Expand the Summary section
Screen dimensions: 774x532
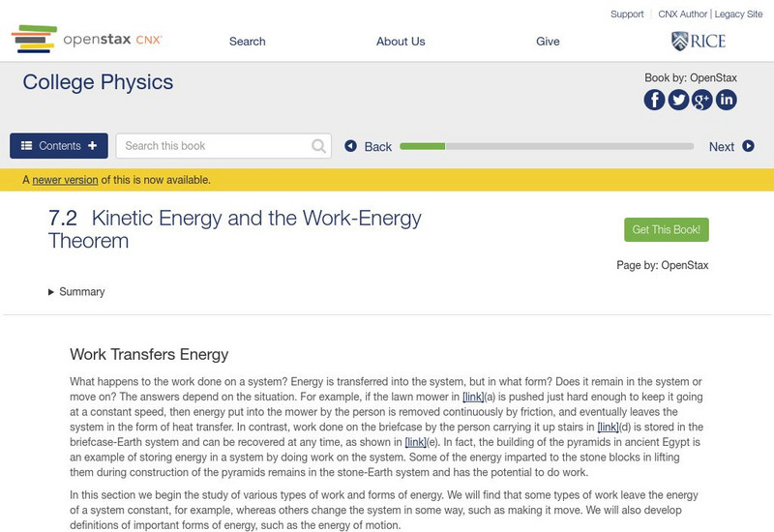pos(76,292)
